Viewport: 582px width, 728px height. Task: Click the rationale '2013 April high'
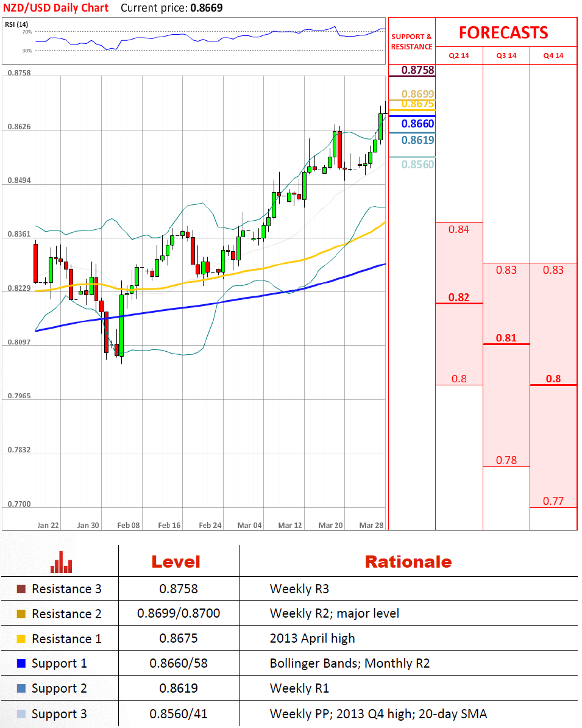(x=313, y=638)
